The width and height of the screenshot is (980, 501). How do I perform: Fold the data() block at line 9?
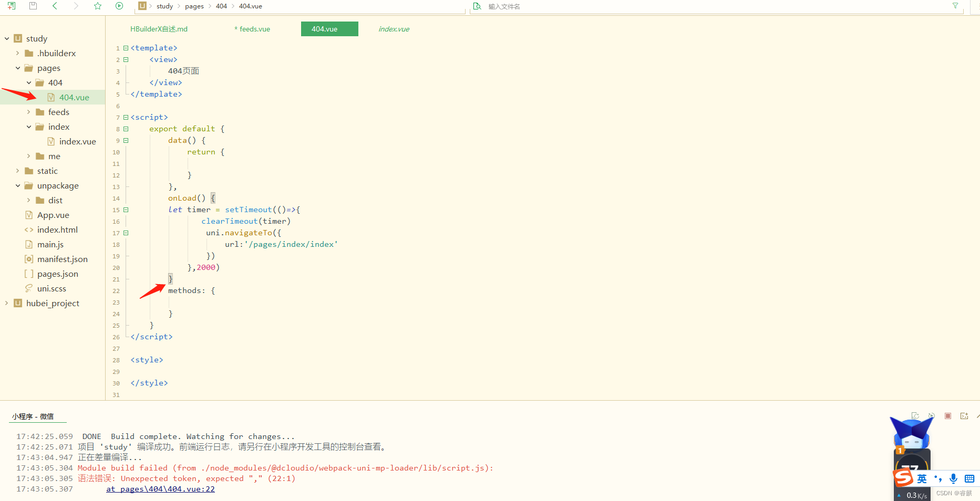[x=126, y=140]
